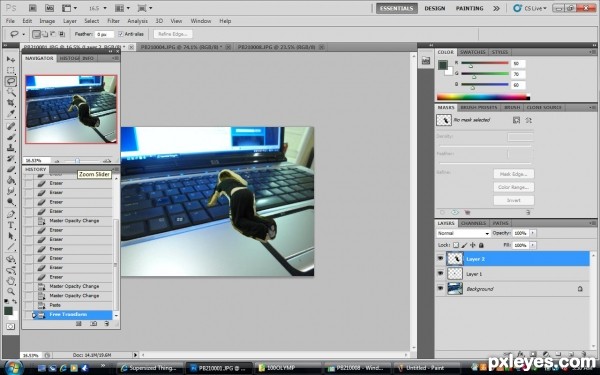Toggle Quick Mask mode icon
This screenshot has width=600, height=375.
pos(10,326)
